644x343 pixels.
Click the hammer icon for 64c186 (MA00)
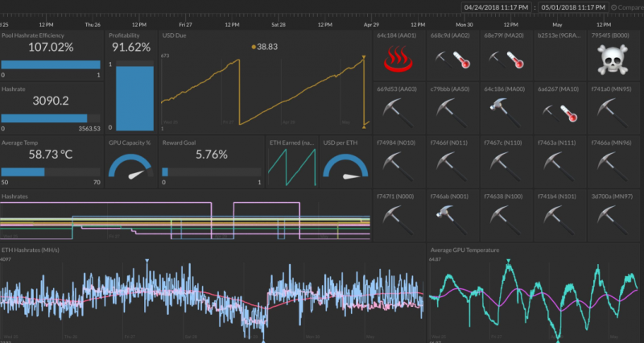pyautogui.click(x=505, y=113)
